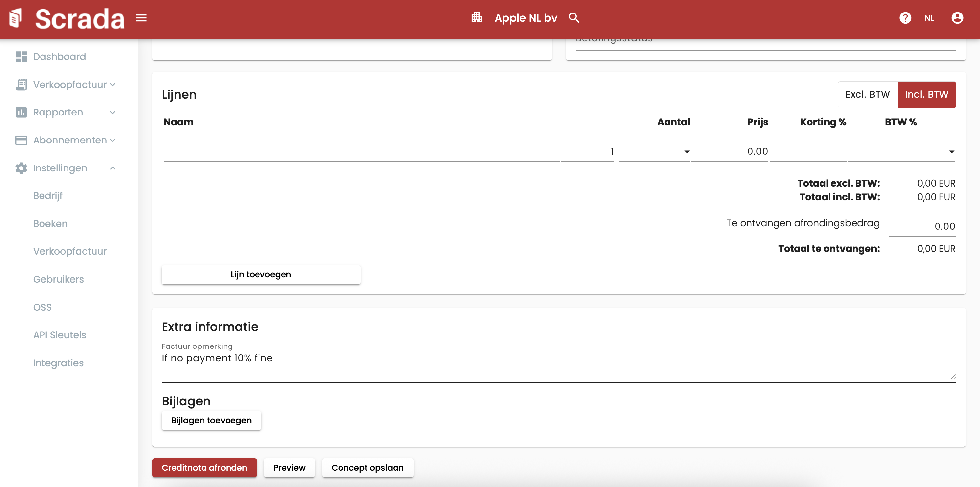Open API Sleutels settings page
This screenshot has width=980, height=487.
point(60,335)
